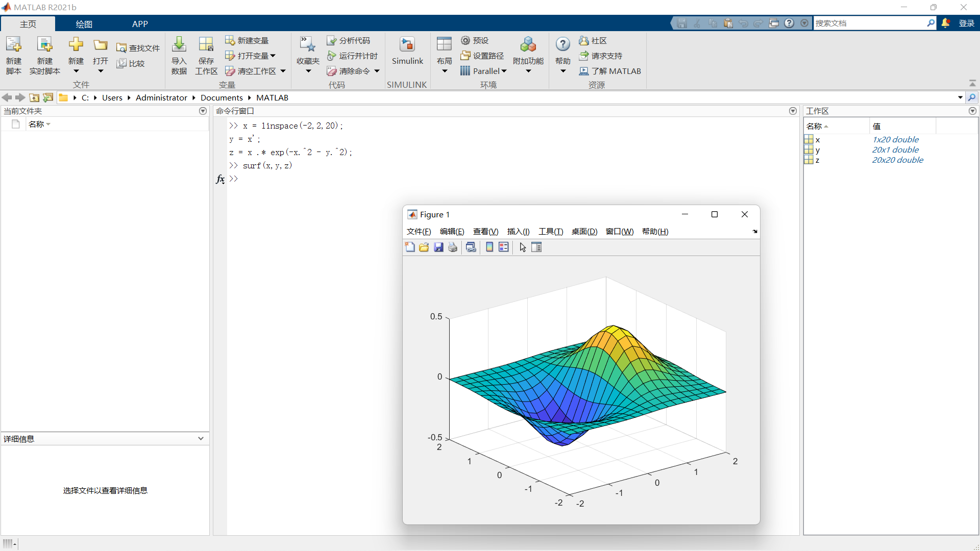Click the New Variable (新建变量) button

247,40
